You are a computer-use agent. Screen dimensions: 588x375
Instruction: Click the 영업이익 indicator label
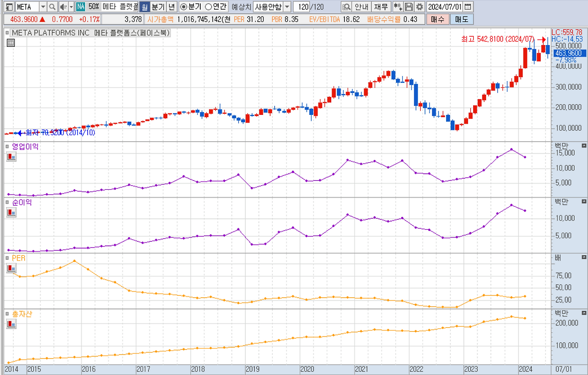pos(25,147)
